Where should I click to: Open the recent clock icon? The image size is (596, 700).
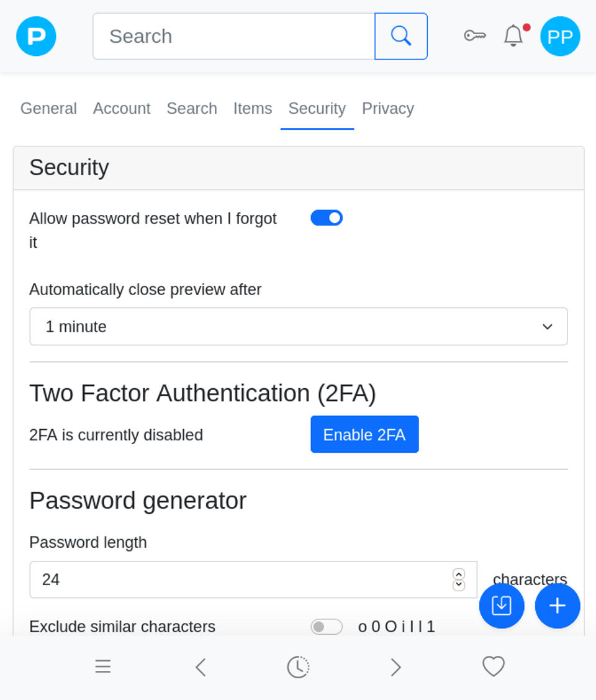point(298,667)
